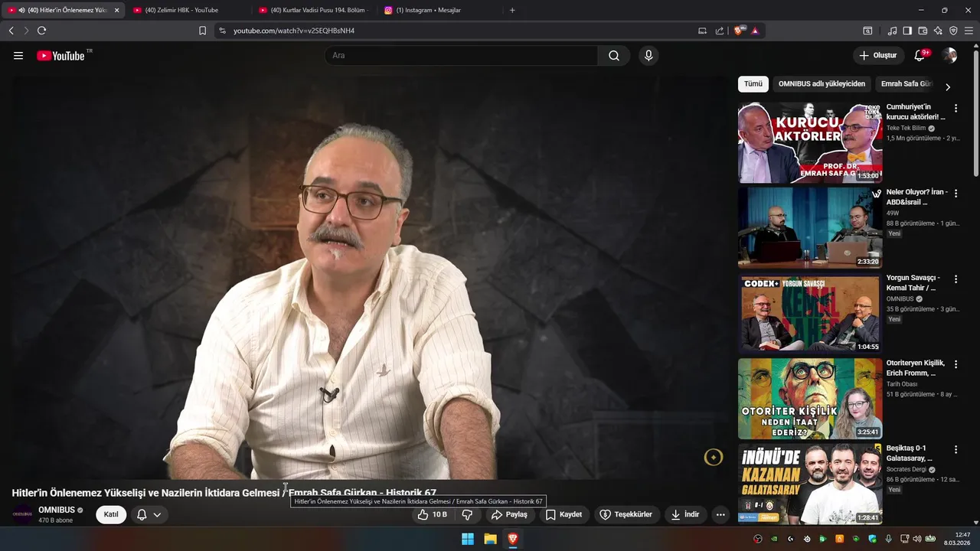Select the Tümü filter chip
Viewport: 980px width, 551px height.
click(x=753, y=84)
